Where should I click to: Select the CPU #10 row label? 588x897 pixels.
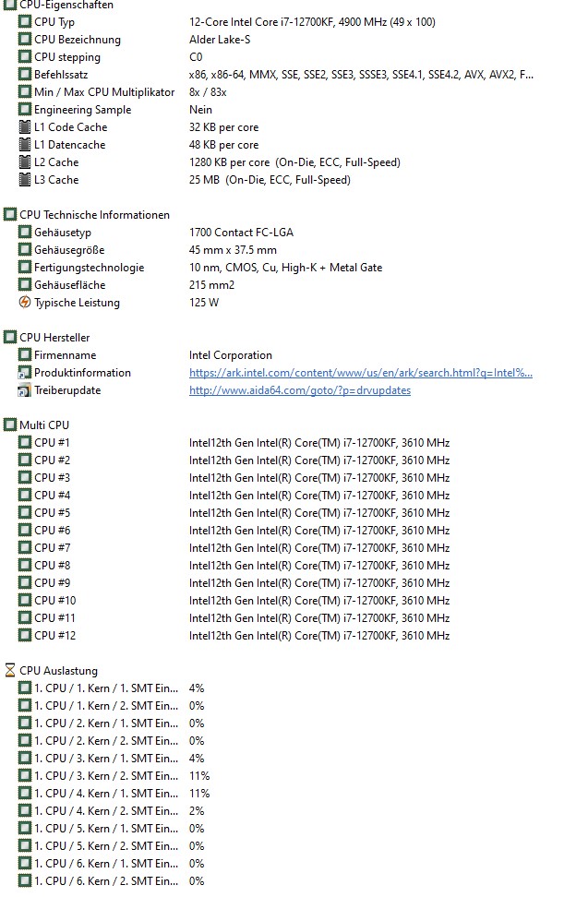[54, 600]
